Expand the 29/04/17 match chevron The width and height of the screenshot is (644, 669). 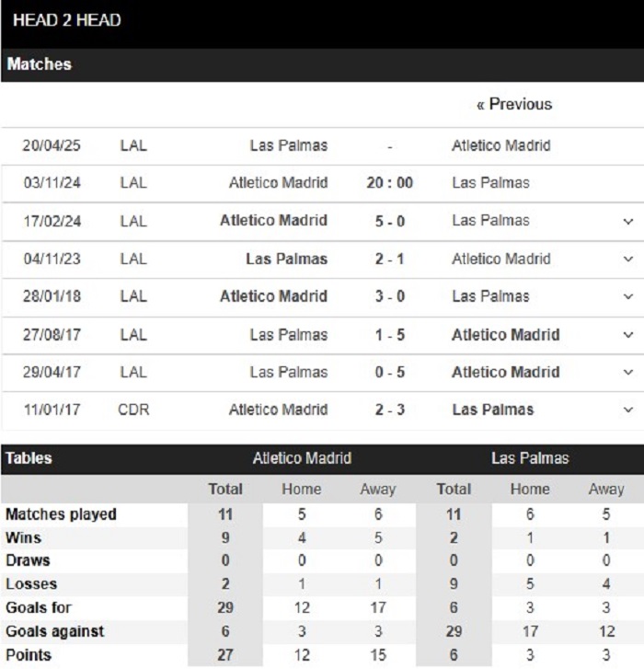[627, 372]
